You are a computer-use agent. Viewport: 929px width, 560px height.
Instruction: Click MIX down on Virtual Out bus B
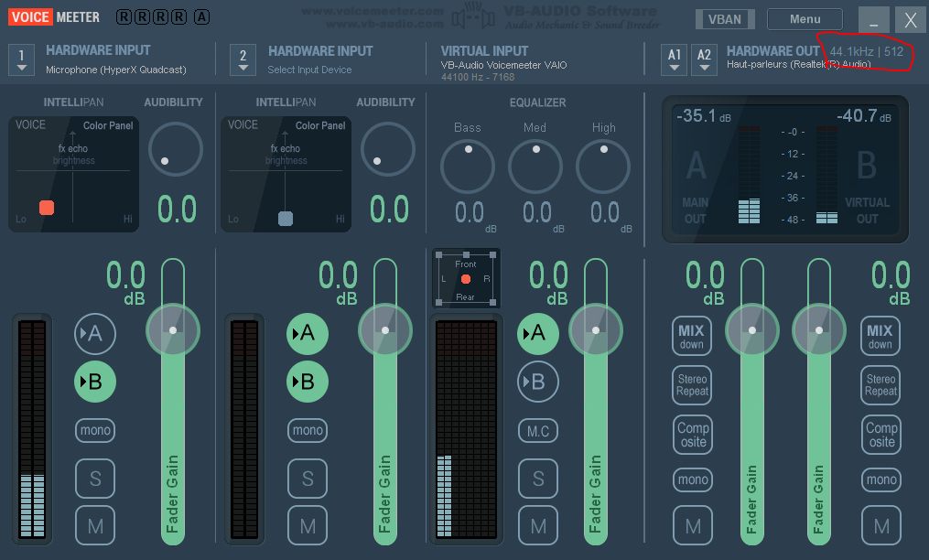point(880,336)
